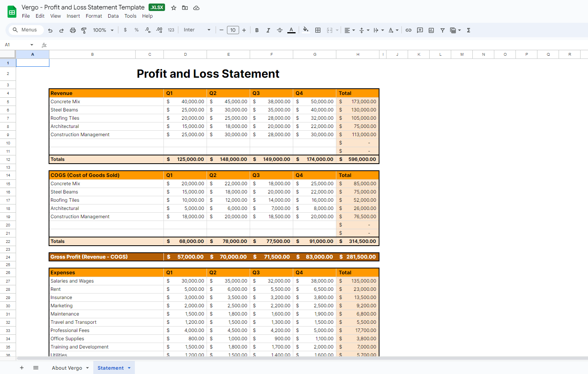
Task: Open the text color picker
Action: coord(291,30)
